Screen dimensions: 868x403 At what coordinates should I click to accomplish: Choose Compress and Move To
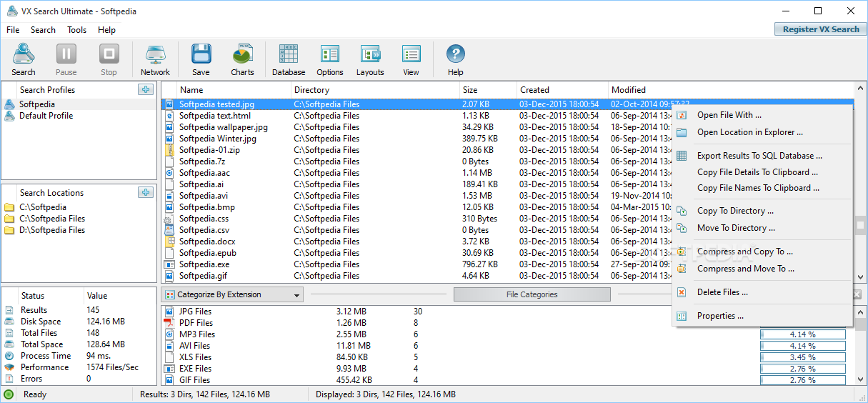coord(746,269)
